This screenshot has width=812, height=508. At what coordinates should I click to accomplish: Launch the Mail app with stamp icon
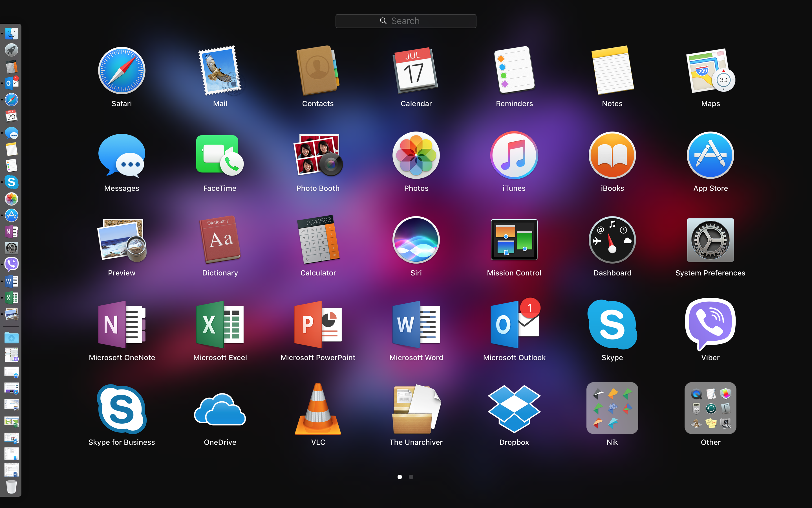coord(220,71)
